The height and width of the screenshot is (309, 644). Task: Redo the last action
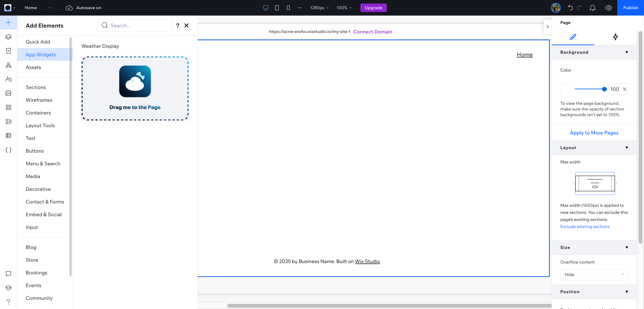(x=579, y=8)
